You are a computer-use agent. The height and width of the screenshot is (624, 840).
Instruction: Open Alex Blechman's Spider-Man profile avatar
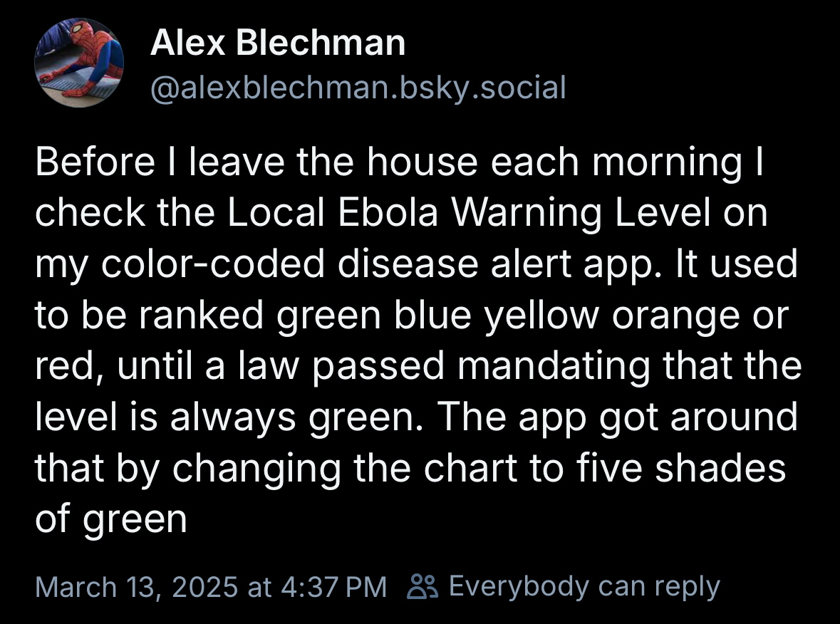(79, 63)
